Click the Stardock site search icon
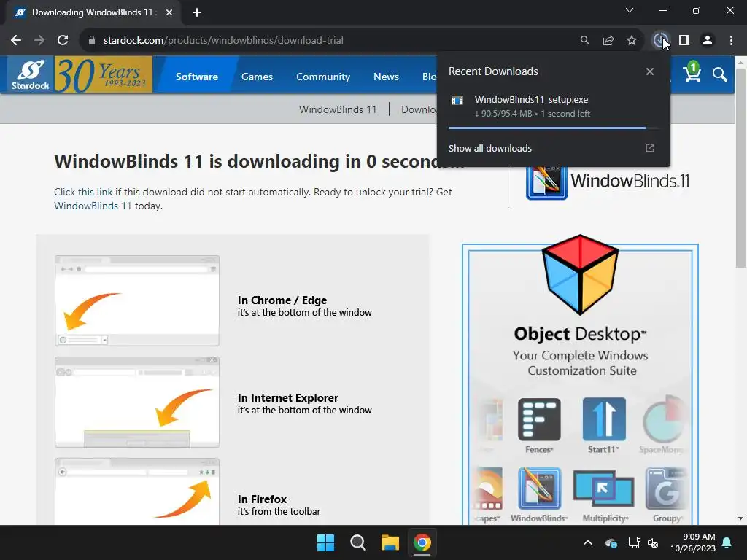 click(719, 74)
